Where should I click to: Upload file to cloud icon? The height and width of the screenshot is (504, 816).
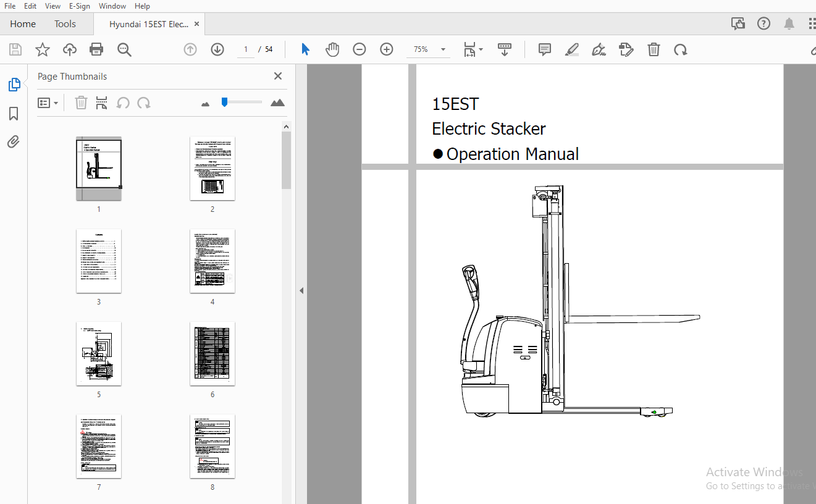tap(70, 49)
